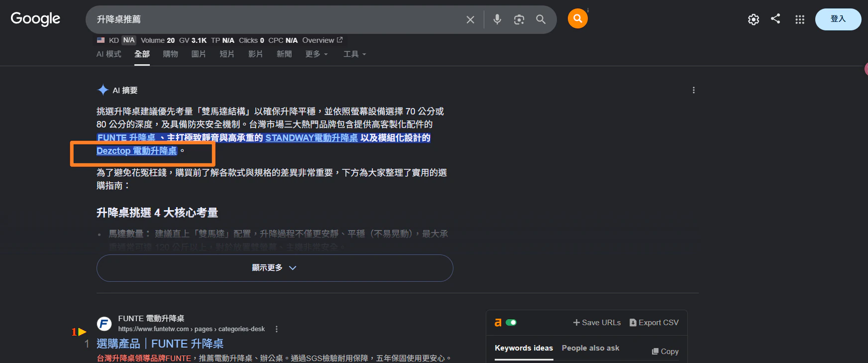This screenshot has height=363, width=868.
Task: Click the KD N/A metric
Action: coord(122,40)
